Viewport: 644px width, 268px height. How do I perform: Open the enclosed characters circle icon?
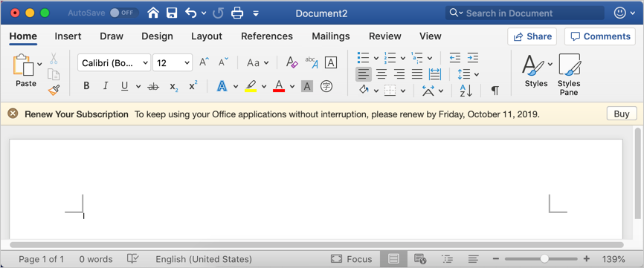click(x=326, y=86)
